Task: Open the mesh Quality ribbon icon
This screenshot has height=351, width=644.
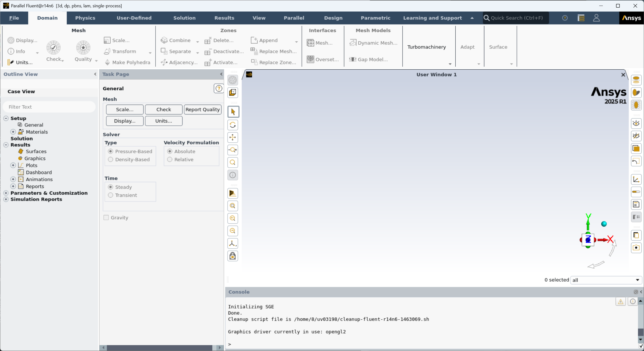Action: click(x=83, y=48)
